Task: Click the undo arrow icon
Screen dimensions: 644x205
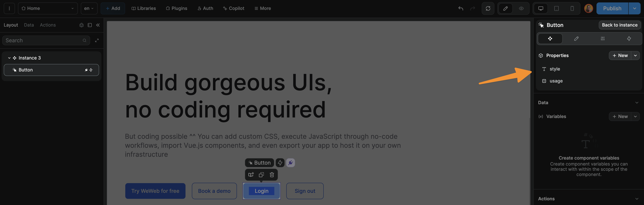Action: 461,8
